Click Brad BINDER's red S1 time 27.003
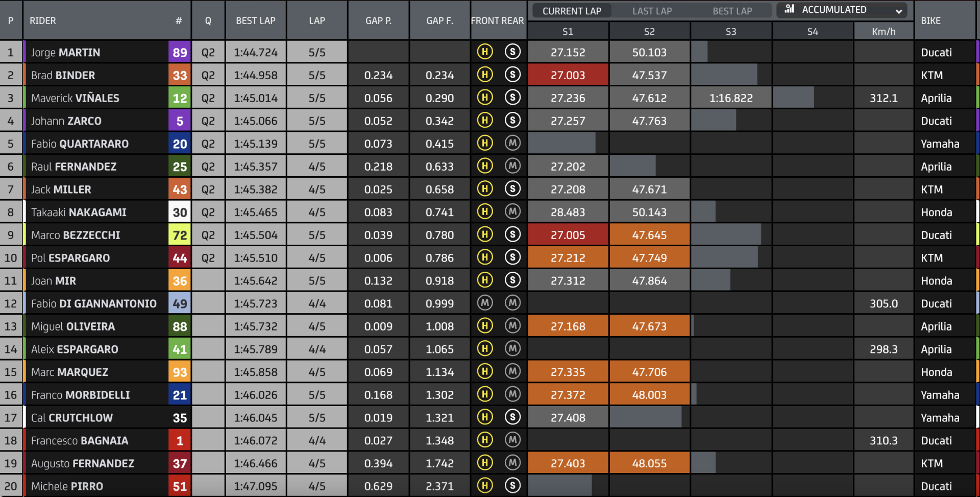Image resolution: width=980 pixels, height=497 pixels. click(x=568, y=75)
